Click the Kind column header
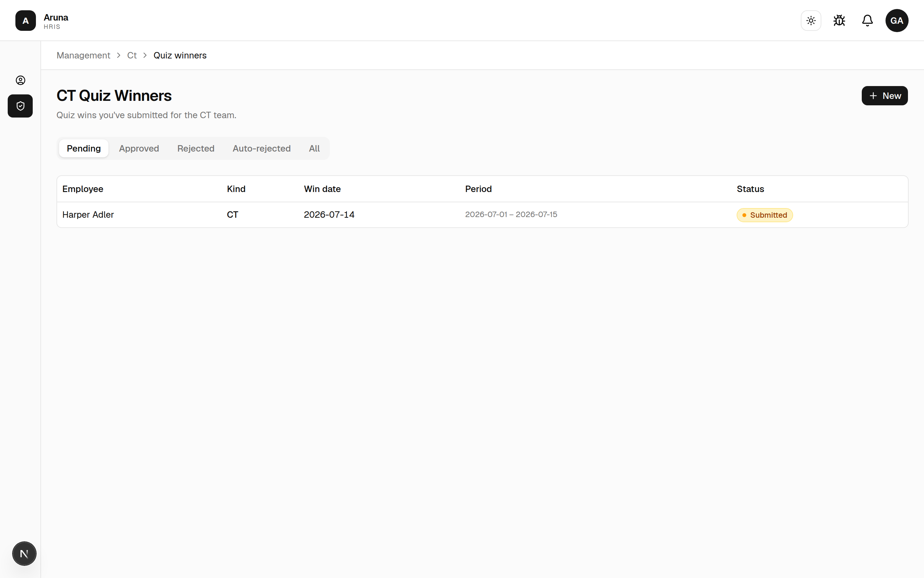 [x=236, y=189]
